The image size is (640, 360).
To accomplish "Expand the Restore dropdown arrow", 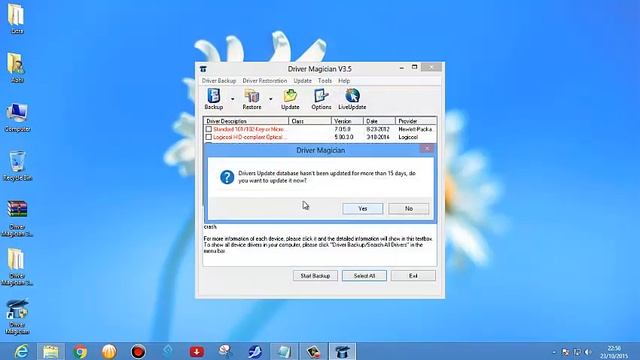I will pos(271,99).
